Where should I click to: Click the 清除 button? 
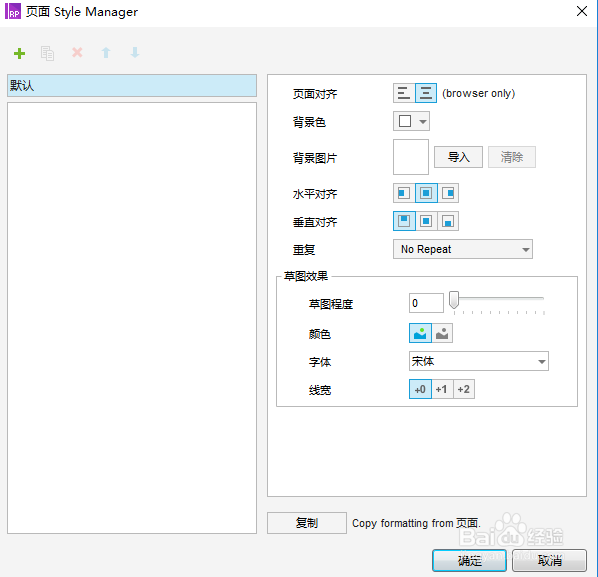click(512, 157)
